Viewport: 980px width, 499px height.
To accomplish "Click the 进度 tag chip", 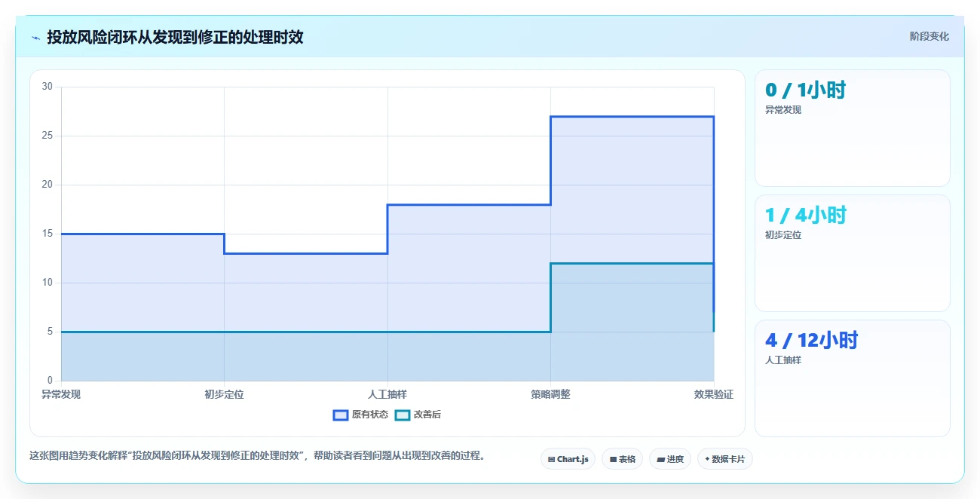I will click(670, 459).
